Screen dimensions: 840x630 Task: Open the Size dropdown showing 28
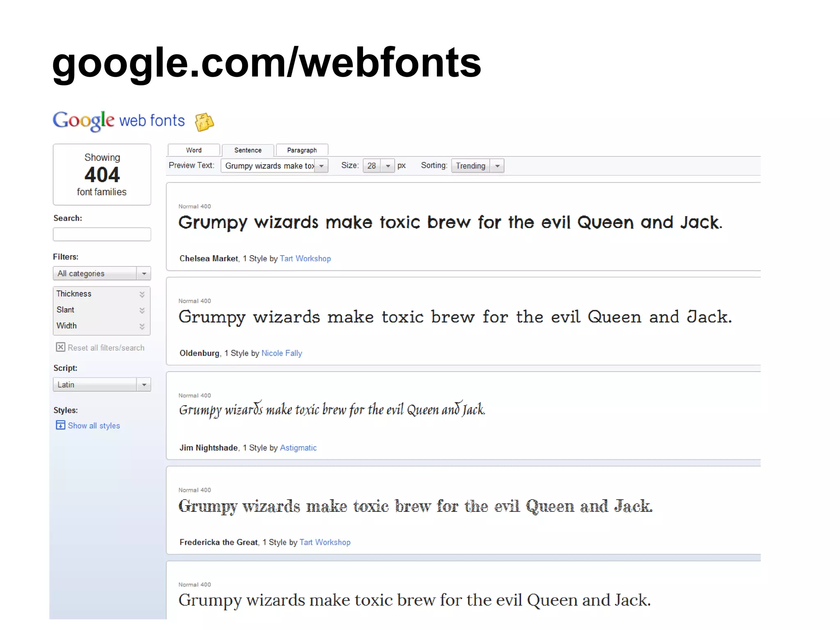[379, 166]
